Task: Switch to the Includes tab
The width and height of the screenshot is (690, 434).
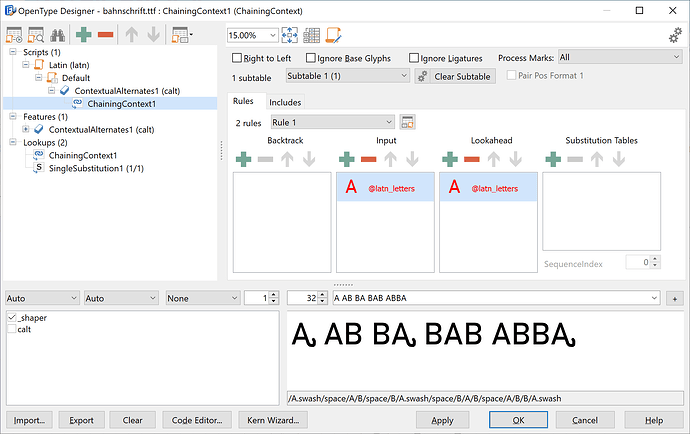Action: (285, 102)
